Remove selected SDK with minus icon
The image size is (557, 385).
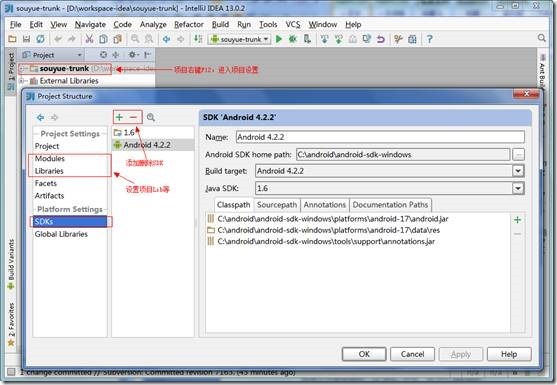click(x=133, y=117)
